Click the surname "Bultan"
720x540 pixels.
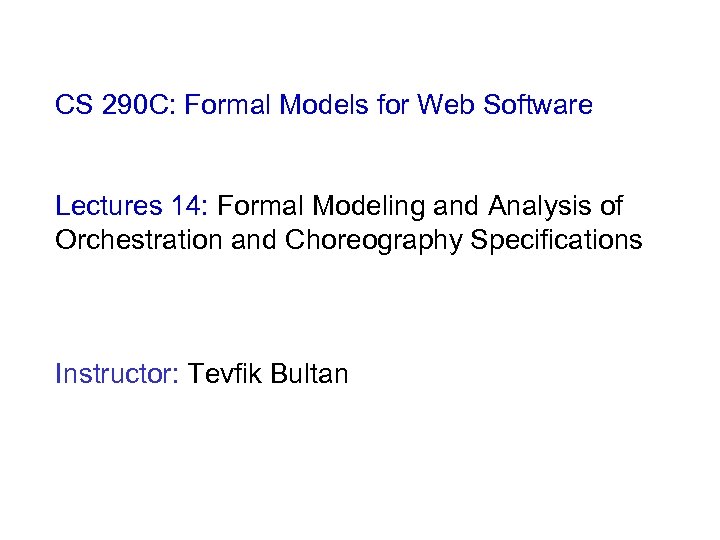(x=311, y=375)
